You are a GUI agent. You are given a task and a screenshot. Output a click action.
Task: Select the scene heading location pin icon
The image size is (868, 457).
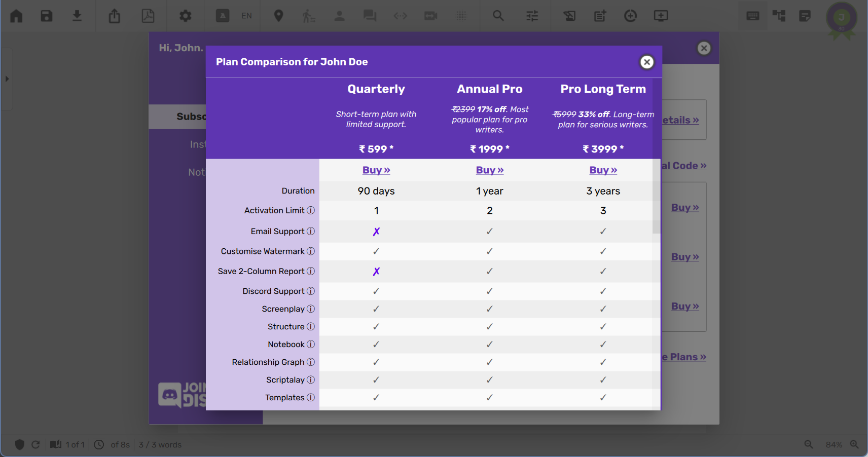click(x=278, y=16)
